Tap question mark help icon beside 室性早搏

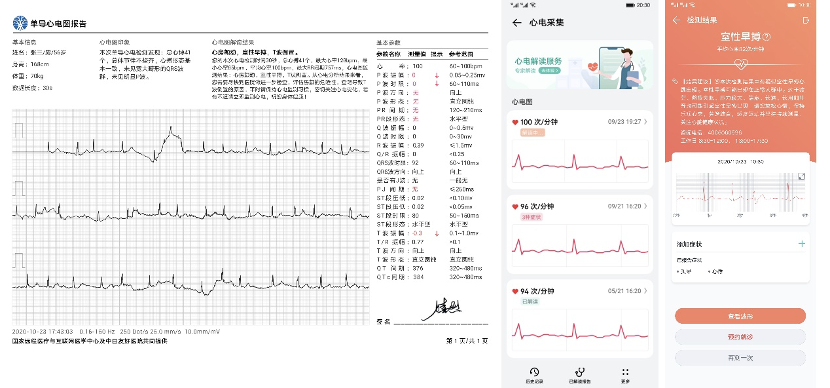(x=767, y=37)
